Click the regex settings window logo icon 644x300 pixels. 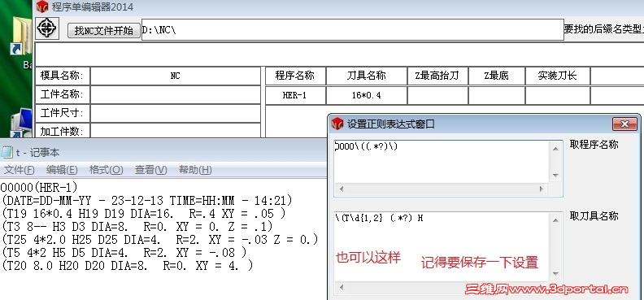coord(337,124)
